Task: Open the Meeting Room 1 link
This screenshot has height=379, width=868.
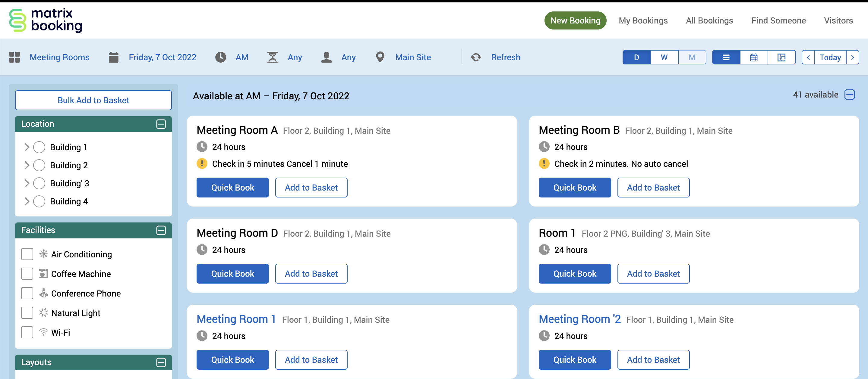Action: [236, 319]
